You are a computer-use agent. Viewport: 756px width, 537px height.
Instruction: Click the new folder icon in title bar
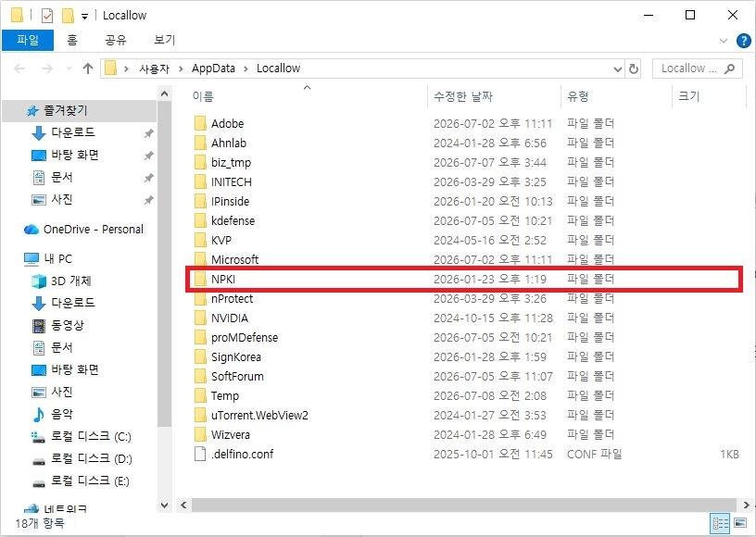[x=68, y=16]
